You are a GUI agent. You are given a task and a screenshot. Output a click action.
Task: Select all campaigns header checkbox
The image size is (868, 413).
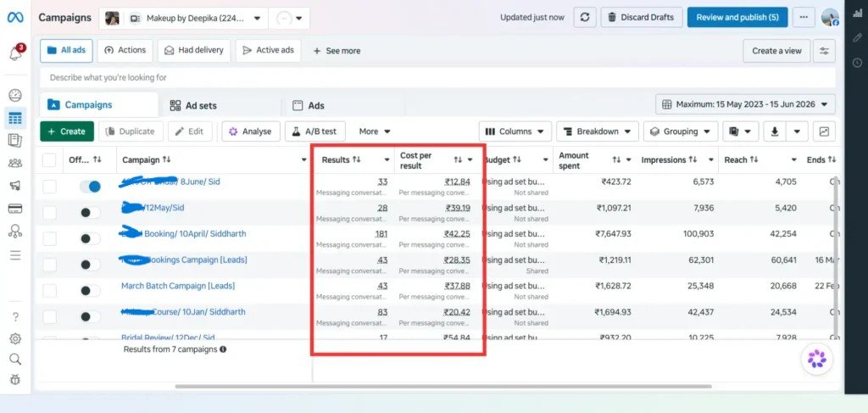[x=49, y=160]
